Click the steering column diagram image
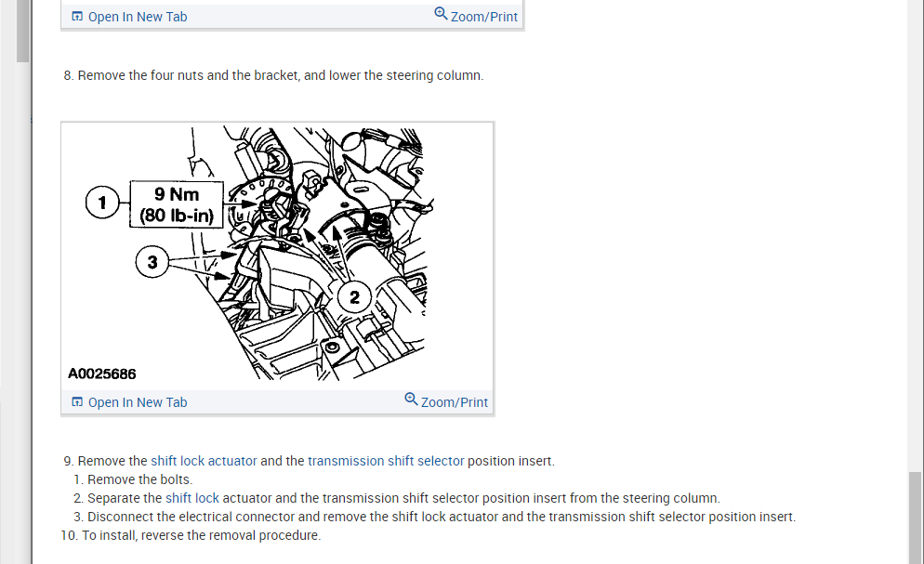 tap(277, 255)
